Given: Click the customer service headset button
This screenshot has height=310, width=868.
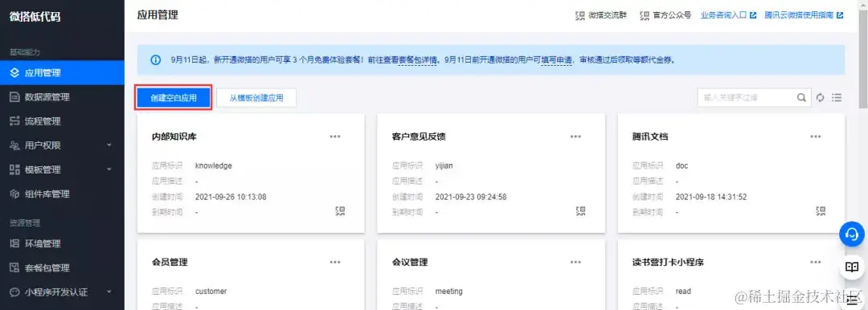Looking at the screenshot, I should 851,234.
